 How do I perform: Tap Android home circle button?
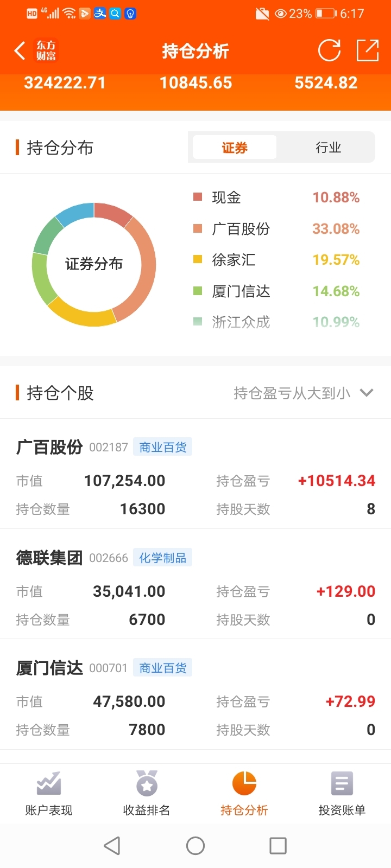(195, 845)
